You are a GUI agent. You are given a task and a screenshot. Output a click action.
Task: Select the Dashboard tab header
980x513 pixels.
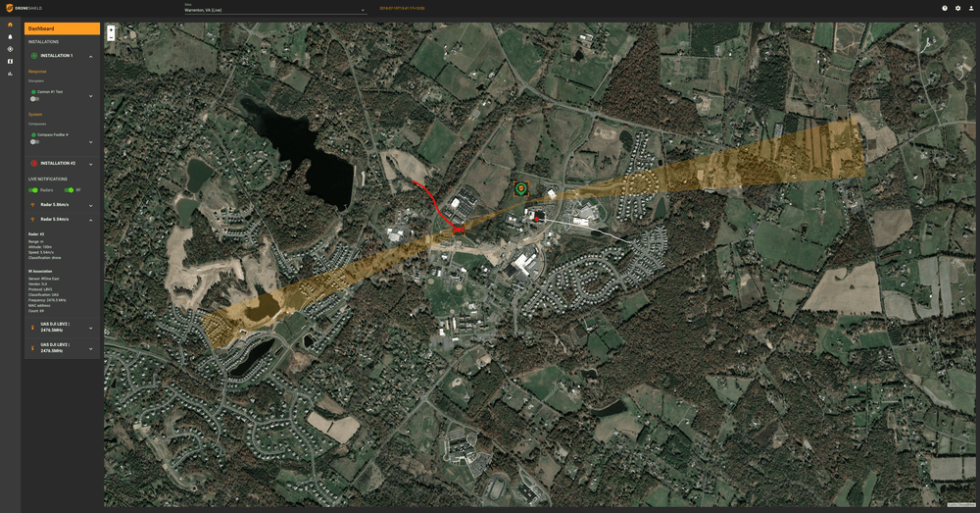(x=62, y=29)
